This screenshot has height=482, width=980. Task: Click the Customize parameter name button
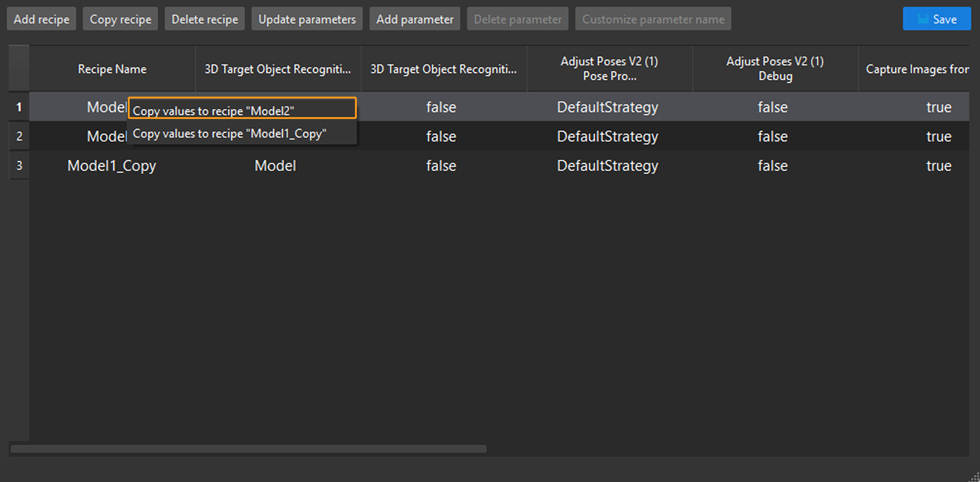click(653, 19)
